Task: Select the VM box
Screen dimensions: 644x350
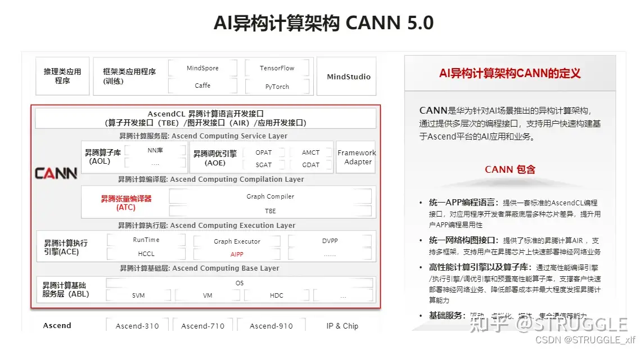Action: tap(208, 295)
